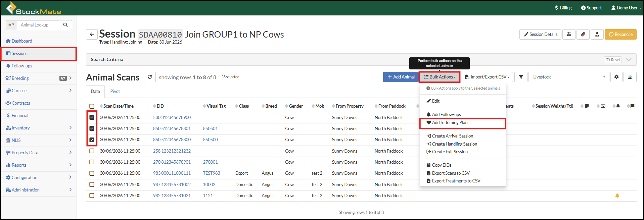
Task: Expand the Breeding sidebar section
Action: (x=70, y=78)
